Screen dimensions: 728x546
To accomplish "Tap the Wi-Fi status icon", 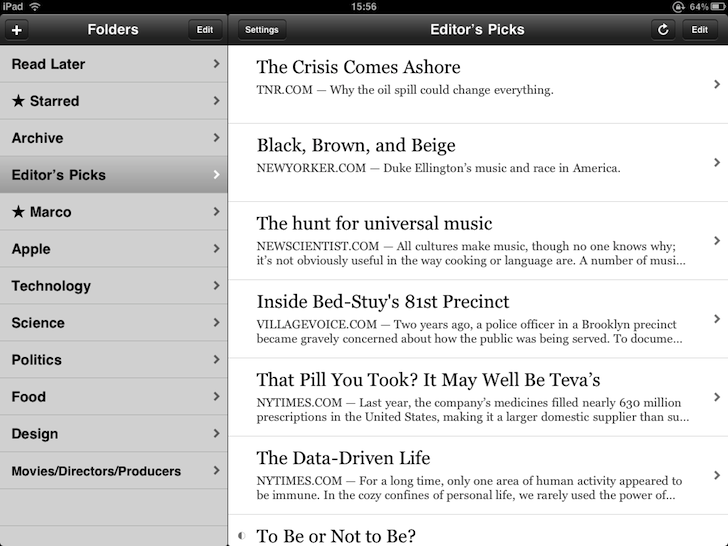I will 34,6.
